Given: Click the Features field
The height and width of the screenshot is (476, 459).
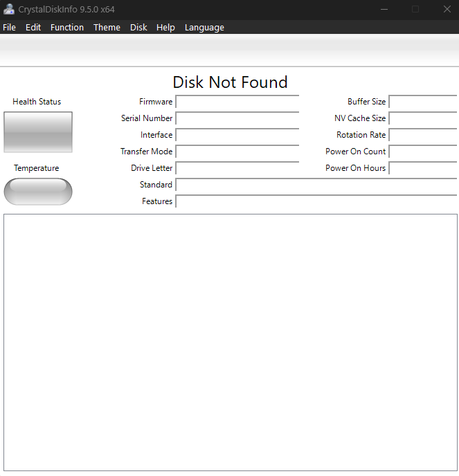Looking at the screenshot, I should click(316, 201).
